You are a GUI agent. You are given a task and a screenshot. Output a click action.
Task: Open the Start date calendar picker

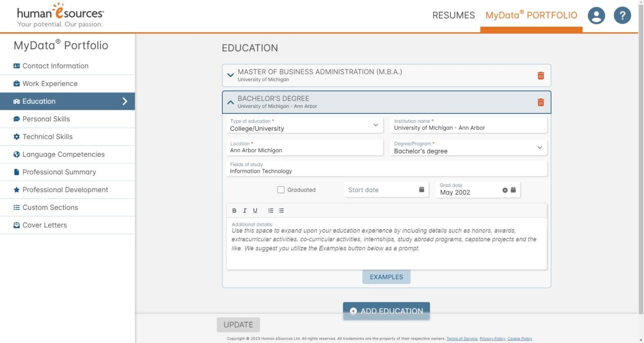tap(421, 190)
